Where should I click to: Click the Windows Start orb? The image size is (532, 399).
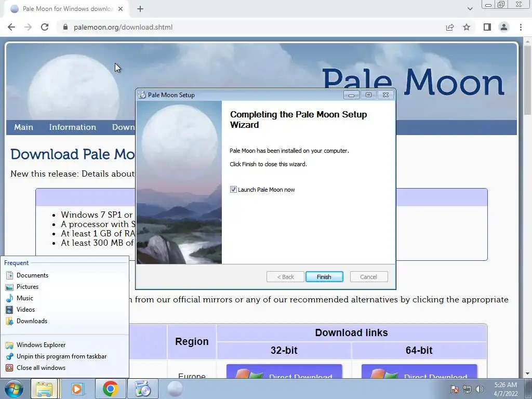(14, 389)
